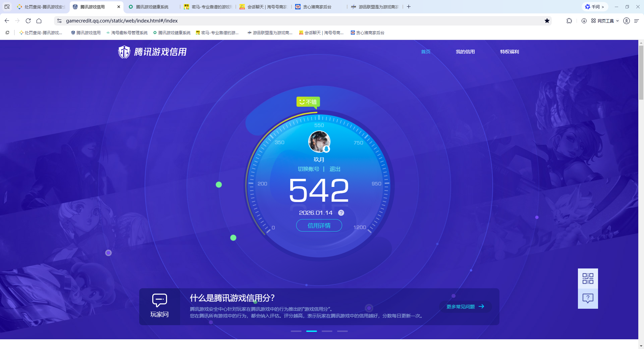
Task: Bookmark the page with the star icon
Action: pos(547,20)
